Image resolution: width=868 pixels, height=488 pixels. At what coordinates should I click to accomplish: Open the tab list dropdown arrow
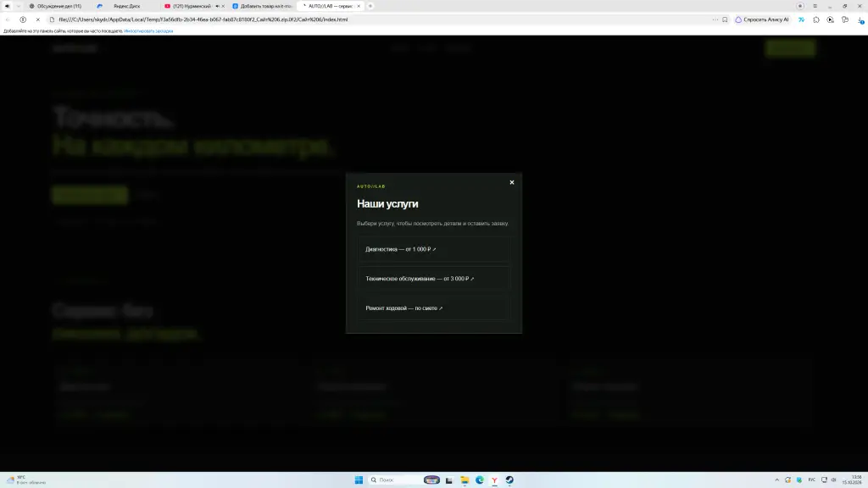pos(19,6)
